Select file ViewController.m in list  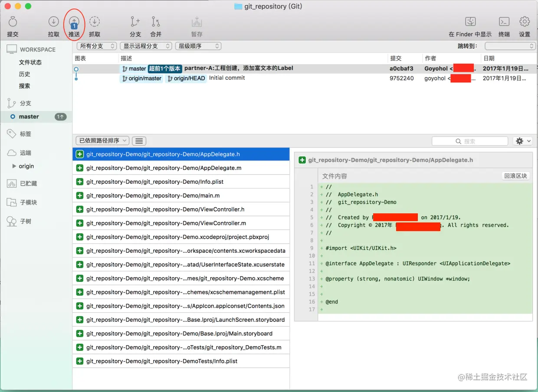[x=181, y=223]
